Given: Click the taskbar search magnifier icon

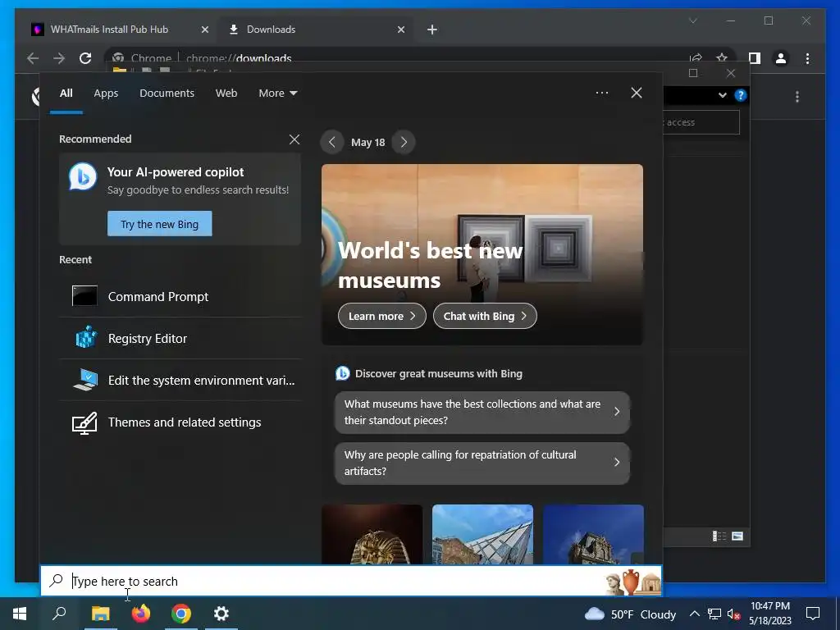Looking at the screenshot, I should tap(59, 614).
